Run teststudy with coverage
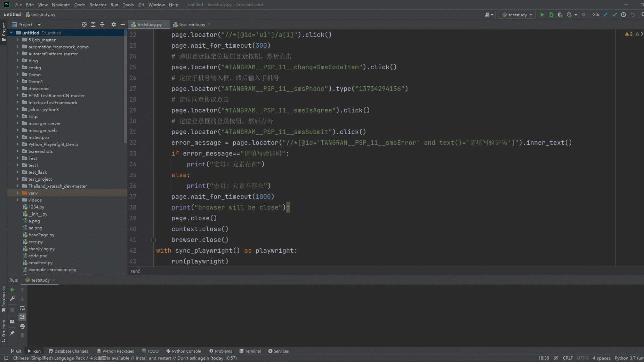644x362 pixels. point(560,15)
